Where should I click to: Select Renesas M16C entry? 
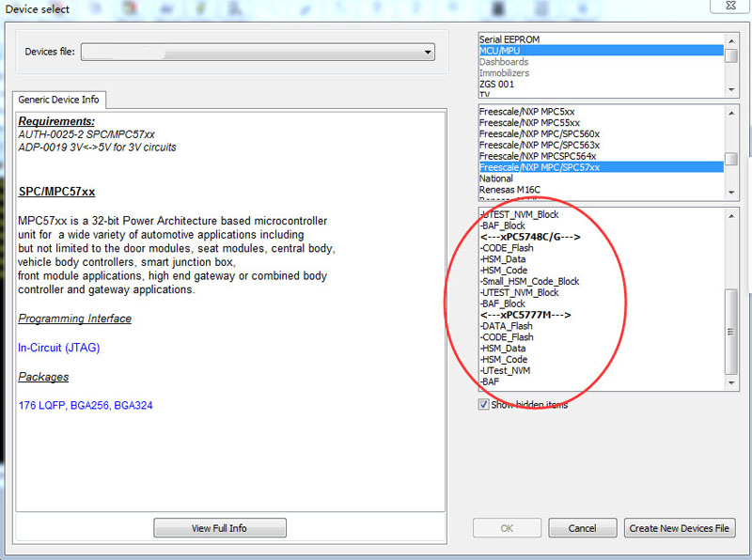click(x=602, y=190)
